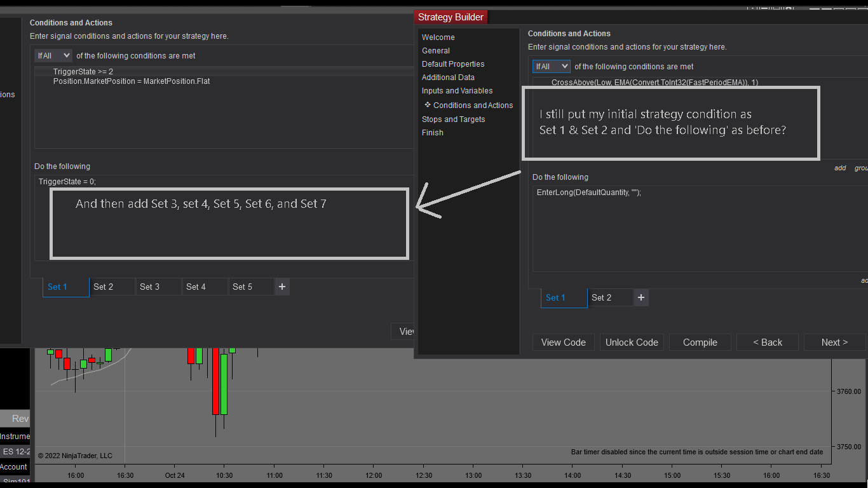Go to Additional Data in the sidebar

click(449, 78)
